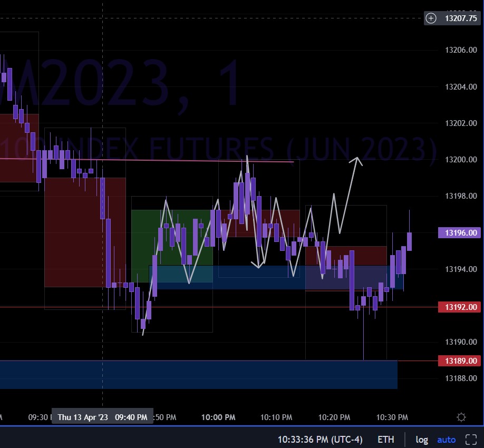Click the 13190.00 price axis label

[461, 342]
